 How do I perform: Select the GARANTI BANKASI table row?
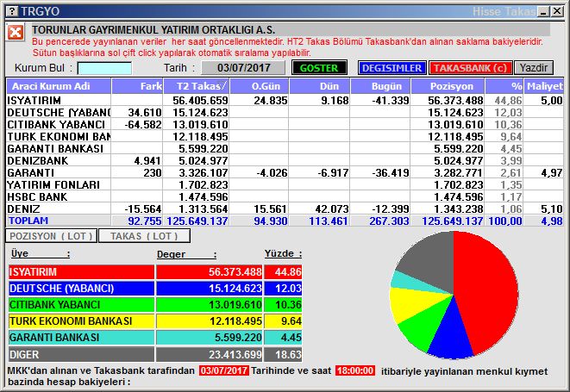point(285,148)
